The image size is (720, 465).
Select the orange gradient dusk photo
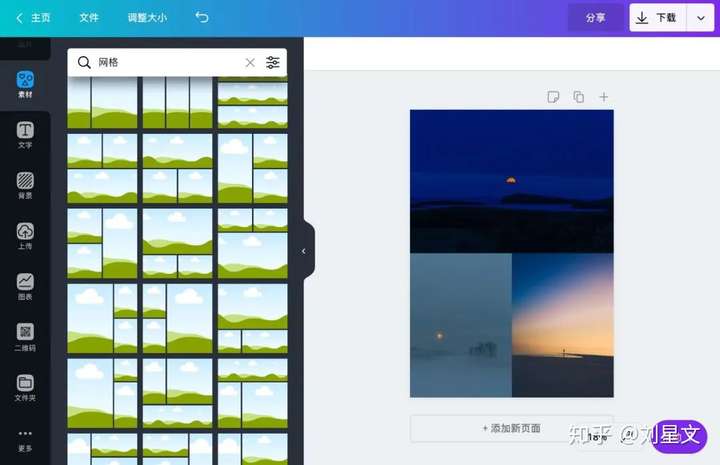tap(562, 325)
